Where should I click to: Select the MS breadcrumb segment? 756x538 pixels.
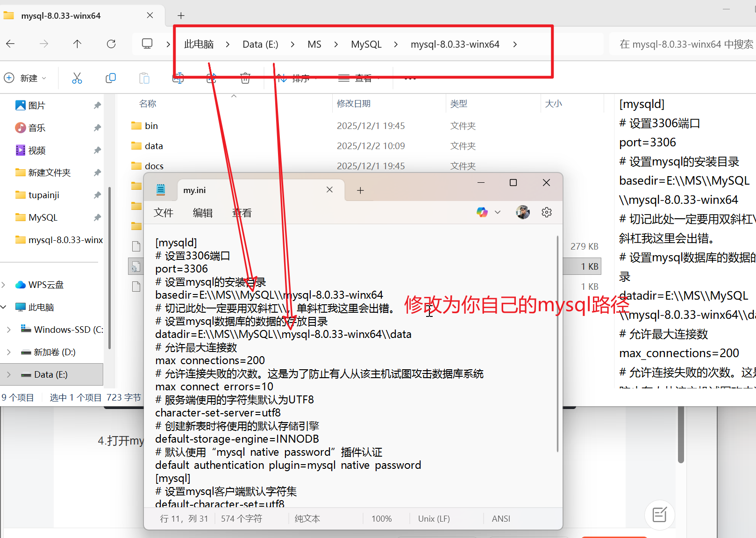point(314,44)
